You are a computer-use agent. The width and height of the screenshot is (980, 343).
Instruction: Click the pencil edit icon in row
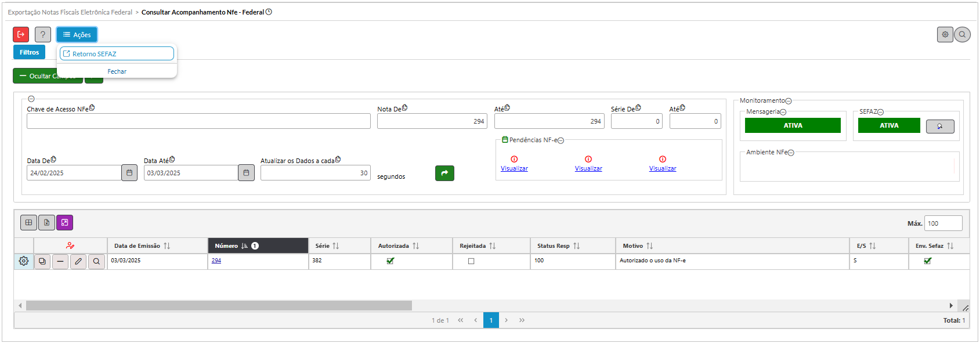(78, 262)
